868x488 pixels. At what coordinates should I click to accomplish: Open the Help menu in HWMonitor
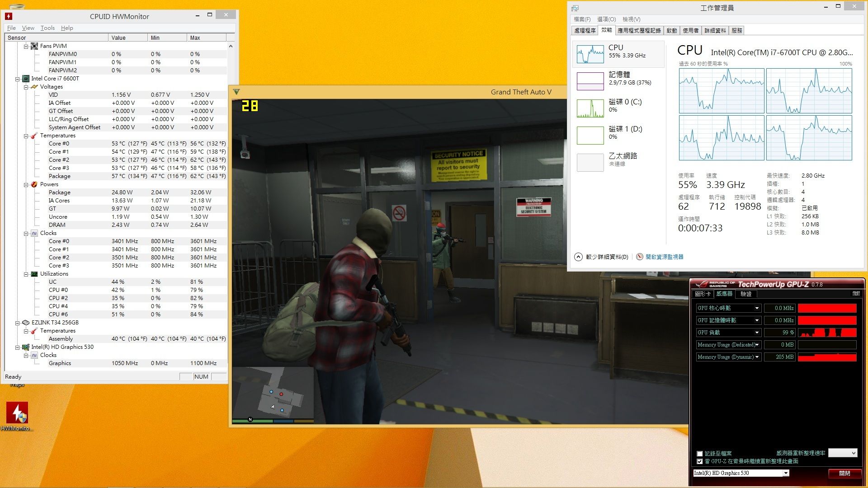click(67, 28)
